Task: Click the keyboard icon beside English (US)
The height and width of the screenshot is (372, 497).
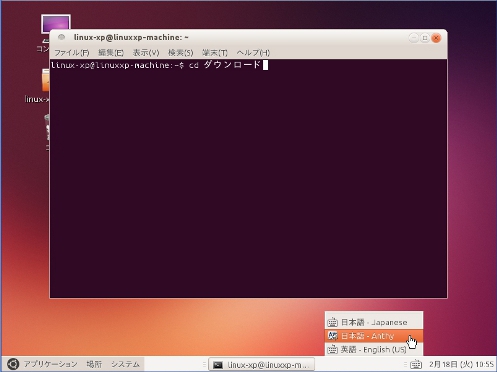Action: (x=332, y=349)
